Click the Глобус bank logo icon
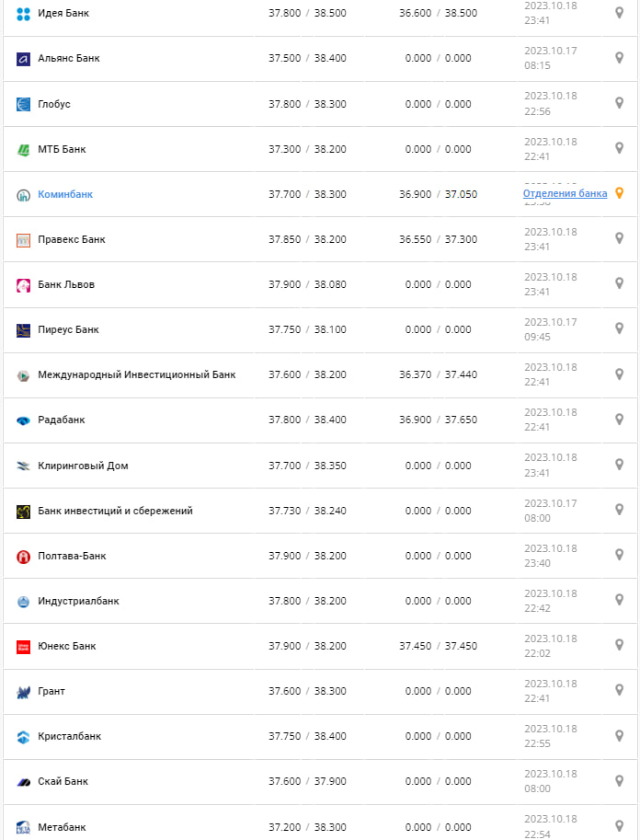 click(x=24, y=104)
